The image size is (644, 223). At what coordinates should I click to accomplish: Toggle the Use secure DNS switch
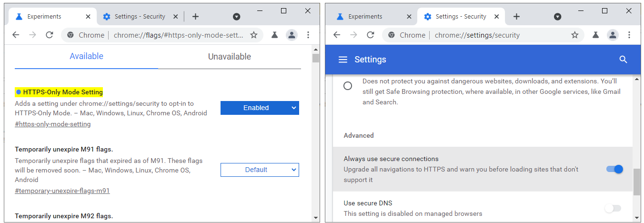pyautogui.click(x=613, y=208)
